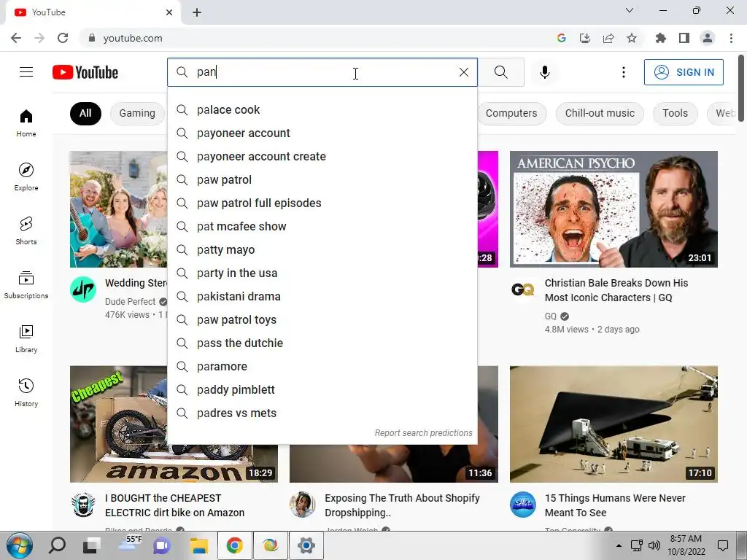Click in the YouTube search input field
Screen dimensions: 747x560
coord(324,72)
